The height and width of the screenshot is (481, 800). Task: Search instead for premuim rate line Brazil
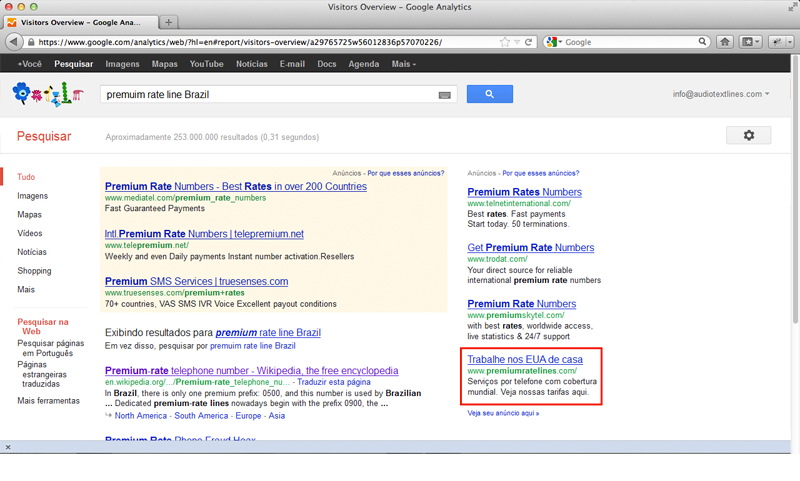(253, 346)
